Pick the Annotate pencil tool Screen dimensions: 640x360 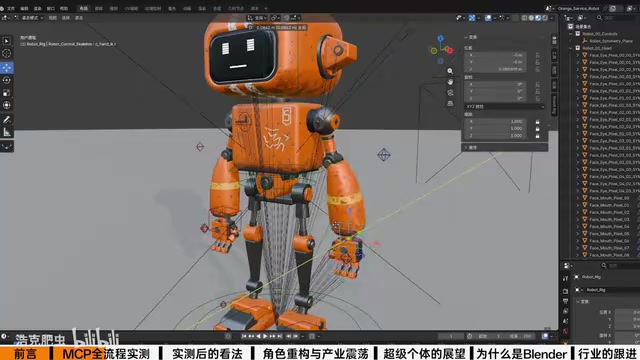pyautogui.click(x=7, y=120)
